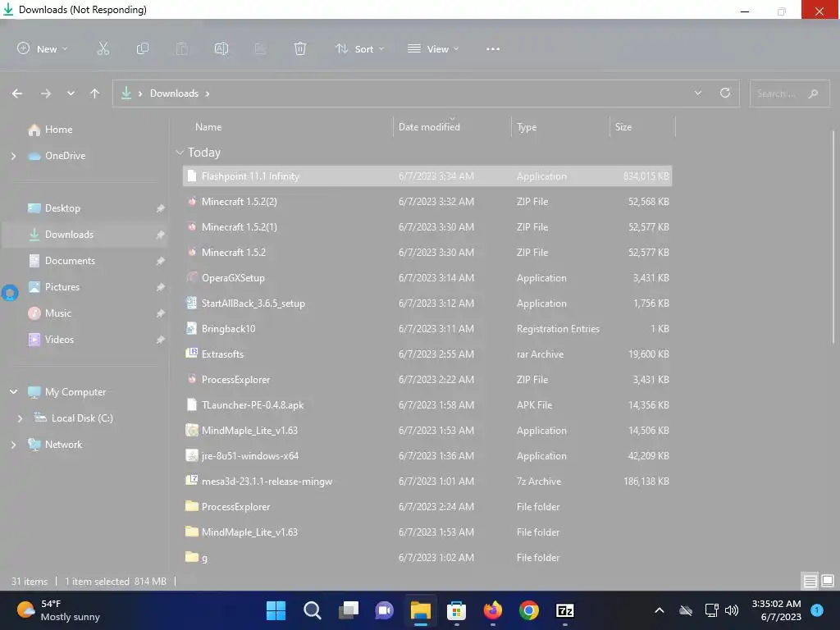This screenshot has height=630, width=840.
Task: Expand OneDrive in navigation pane
Action: point(13,156)
